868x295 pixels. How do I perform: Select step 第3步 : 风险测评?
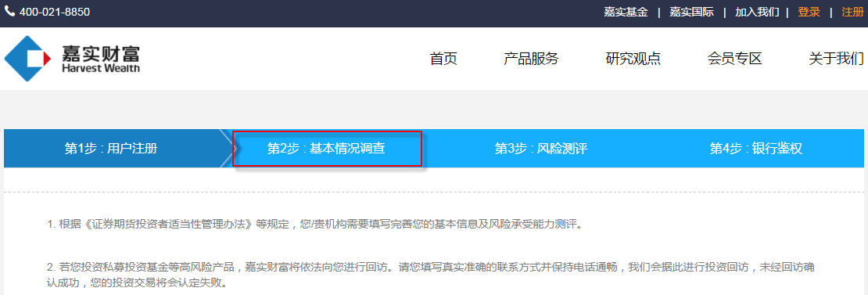click(x=541, y=149)
